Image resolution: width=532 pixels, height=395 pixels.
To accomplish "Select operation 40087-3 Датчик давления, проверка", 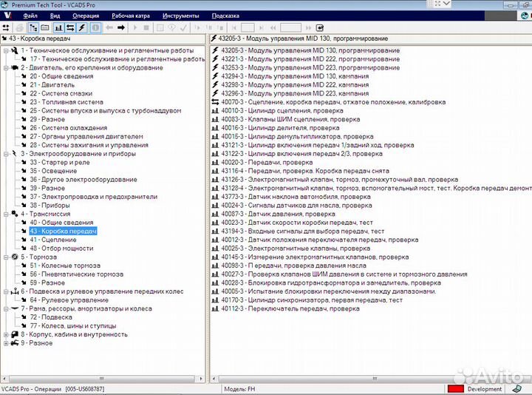I will (x=278, y=214).
